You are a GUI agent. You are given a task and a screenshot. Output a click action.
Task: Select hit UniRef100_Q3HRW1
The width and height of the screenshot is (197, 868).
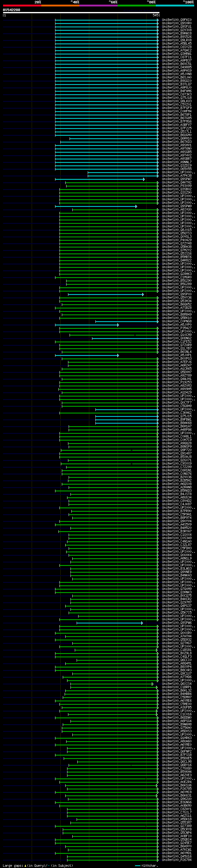coord(176,54)
